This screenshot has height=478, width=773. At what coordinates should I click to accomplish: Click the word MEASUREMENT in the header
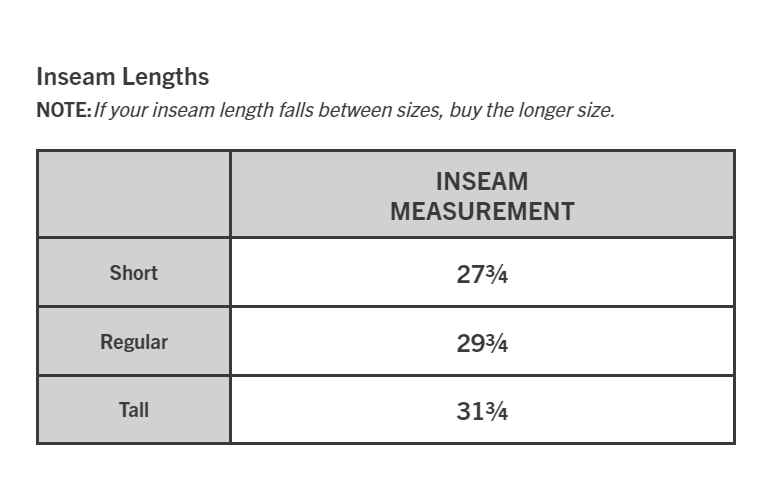pyautogui.click(x=483, y=211)
